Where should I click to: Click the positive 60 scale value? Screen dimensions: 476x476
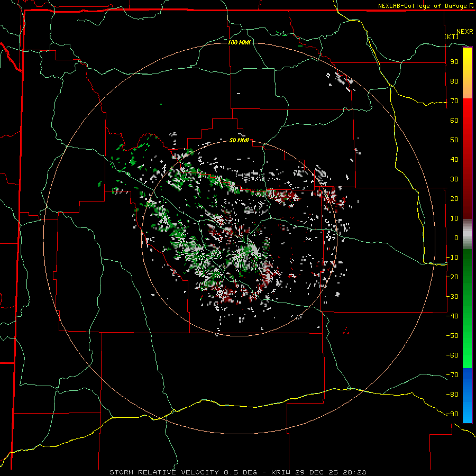(454, 121)
